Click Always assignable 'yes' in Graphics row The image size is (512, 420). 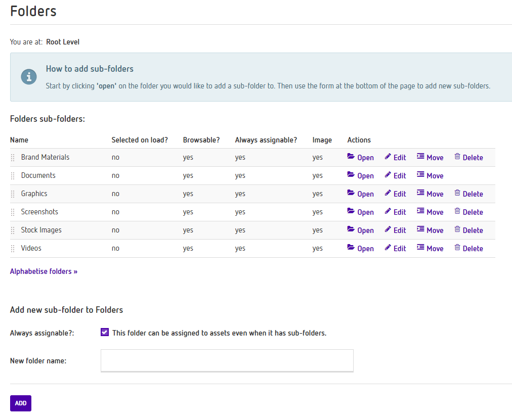(240, 194)
